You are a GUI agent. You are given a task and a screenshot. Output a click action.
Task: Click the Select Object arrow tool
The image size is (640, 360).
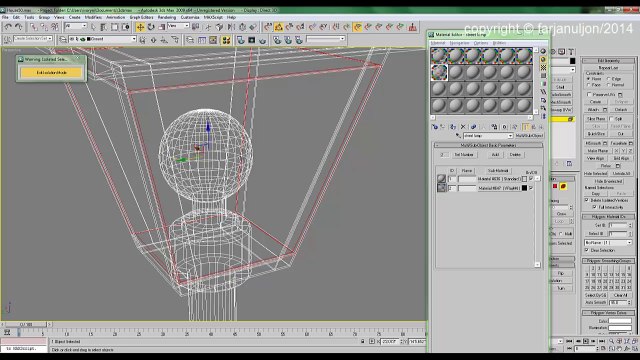tap(93, 27)
